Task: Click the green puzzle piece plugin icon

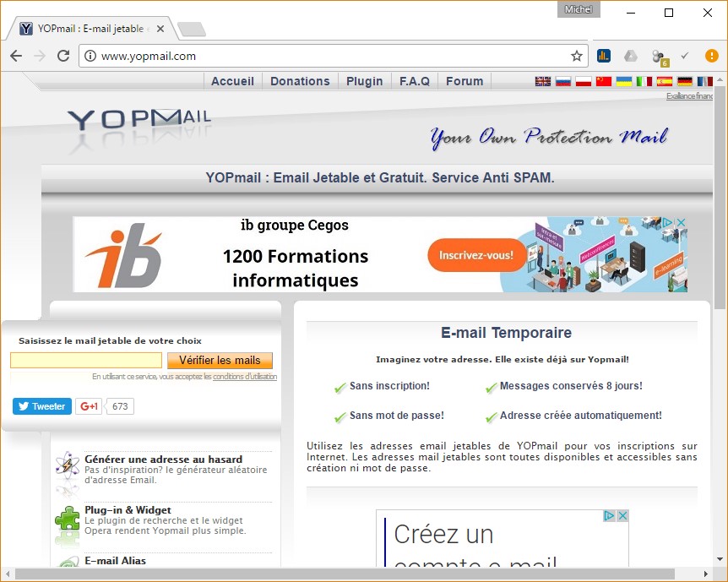Action: pyautogui.click(x=68, y=518)
